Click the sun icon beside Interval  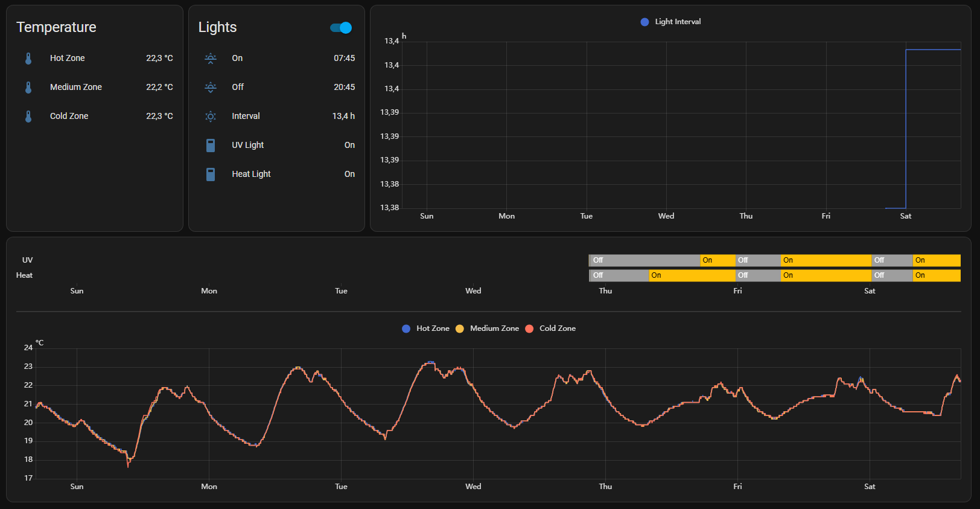pyautogui.click(x=211, y=117)
